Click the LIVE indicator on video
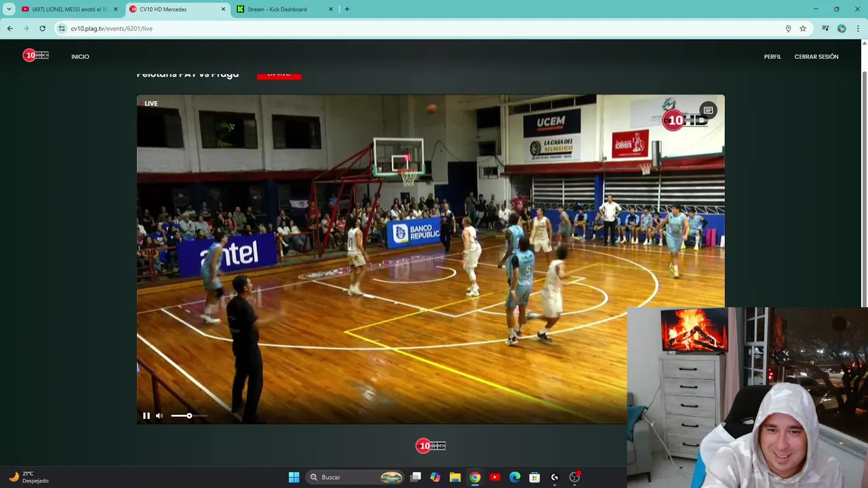The image size is (868, 488). point(149,104)
